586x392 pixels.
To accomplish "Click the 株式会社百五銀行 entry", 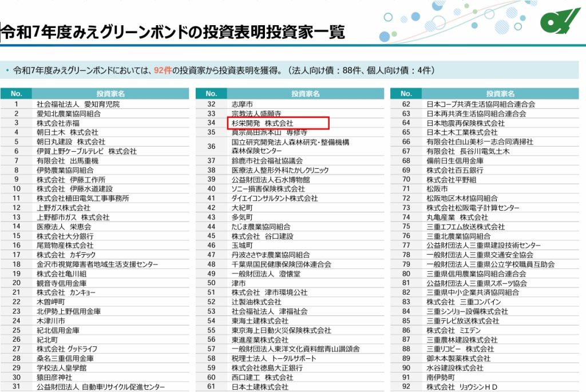I will point(455,170).
